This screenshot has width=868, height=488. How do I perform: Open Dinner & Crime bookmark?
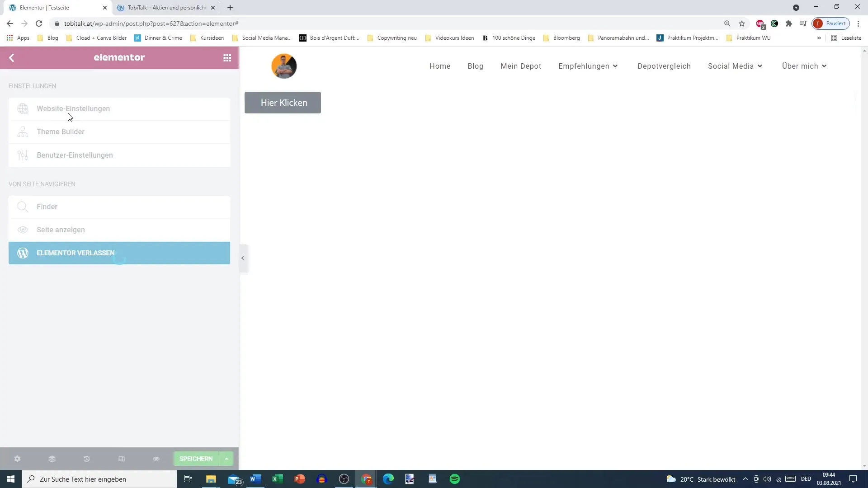pyautogui.click(x=158, y=38)
